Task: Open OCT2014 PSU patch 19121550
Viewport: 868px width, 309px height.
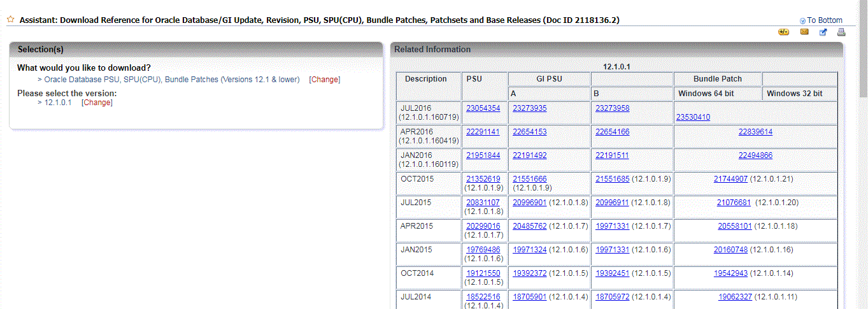Action: pos(483,273)
